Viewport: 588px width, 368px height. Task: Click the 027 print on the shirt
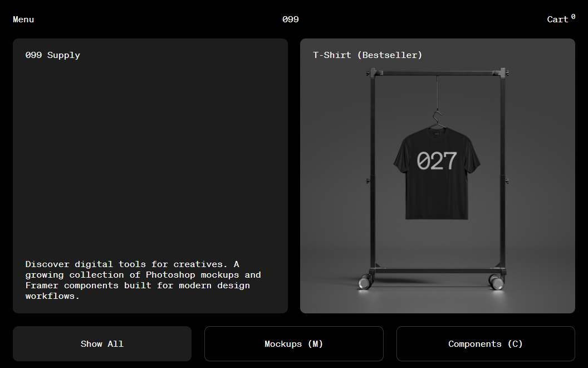[x=437, y=161]
